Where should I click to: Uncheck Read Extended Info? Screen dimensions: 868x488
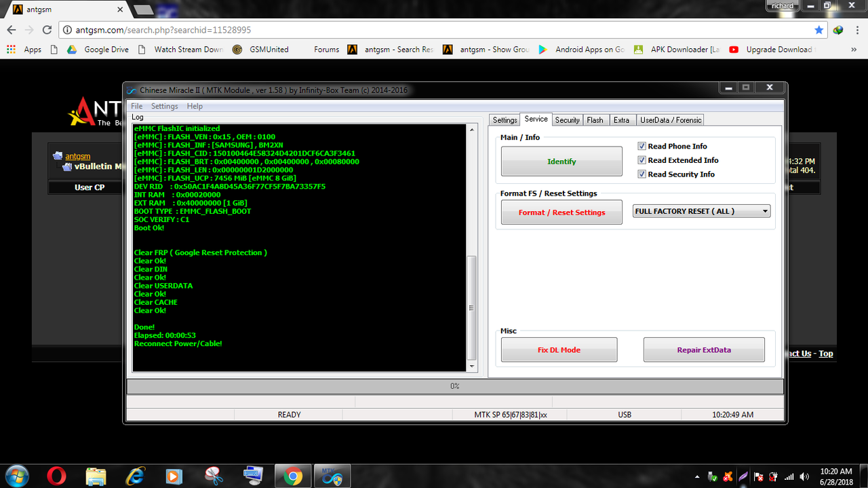point(642,160)
